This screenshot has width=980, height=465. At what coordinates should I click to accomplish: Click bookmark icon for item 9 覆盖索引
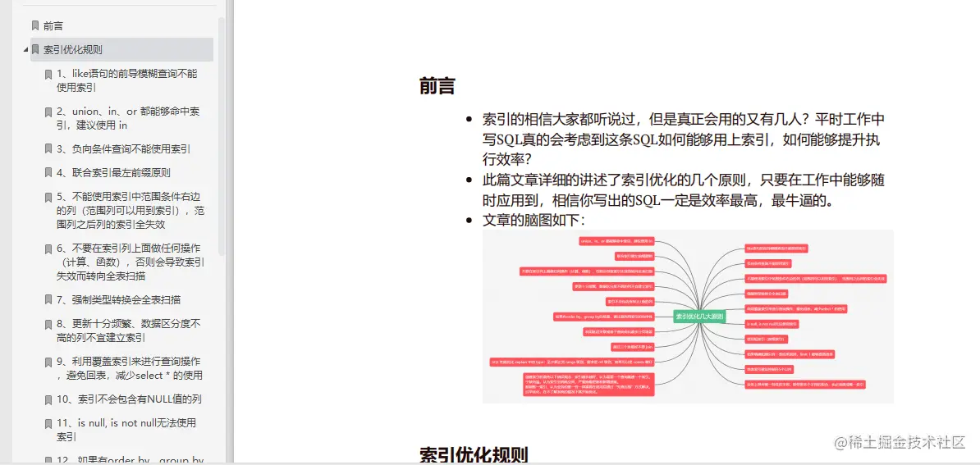tap(48, 362)
